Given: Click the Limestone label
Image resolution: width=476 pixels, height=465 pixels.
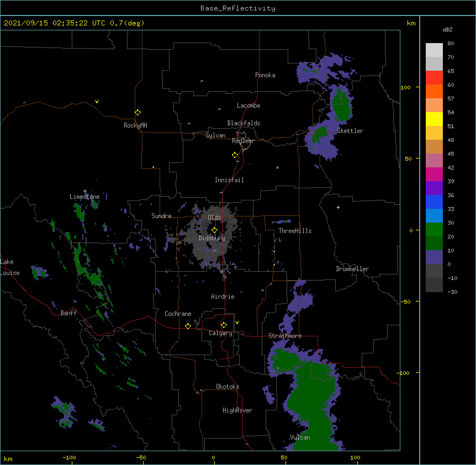Looking at the screenshot, I should click(84, 197).
